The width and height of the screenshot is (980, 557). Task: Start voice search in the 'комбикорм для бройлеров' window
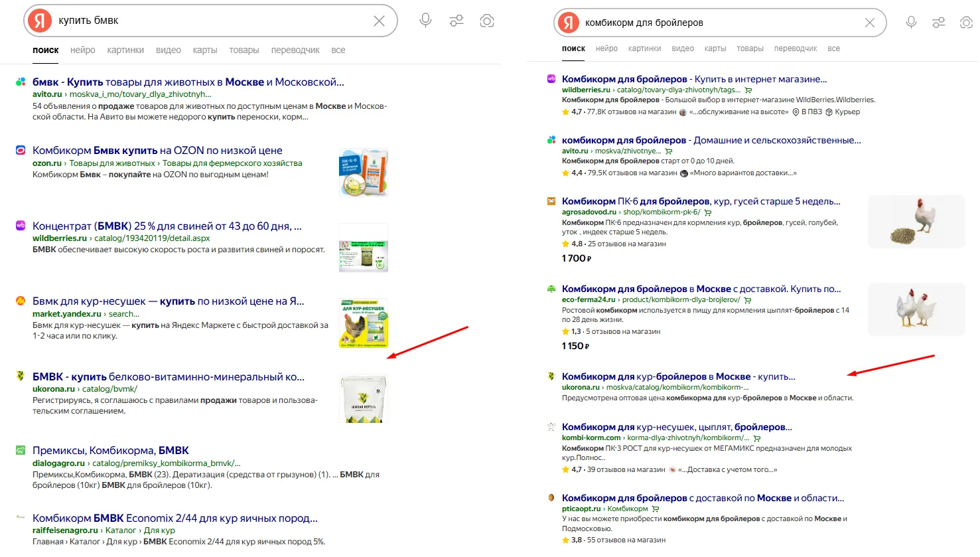911,23
